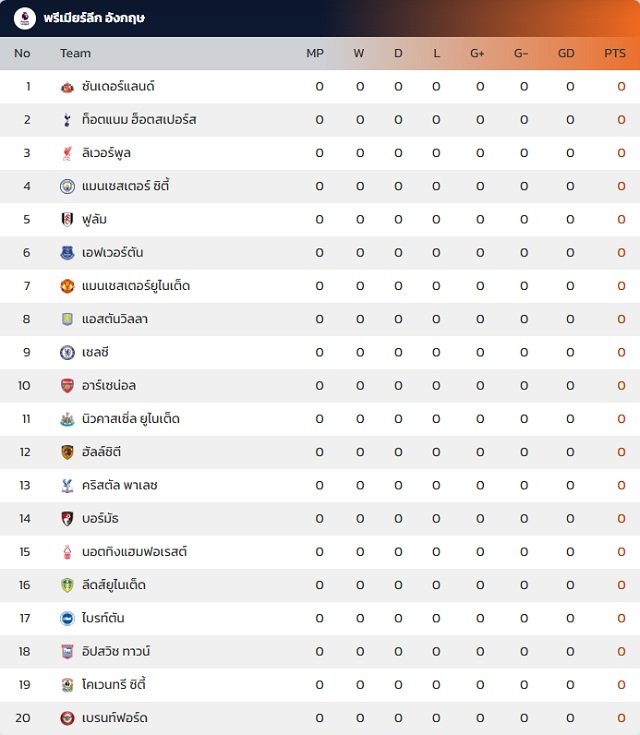
Task: Select the ลีดส์ยูไนเต็ด team name
Action: point(114,585)
